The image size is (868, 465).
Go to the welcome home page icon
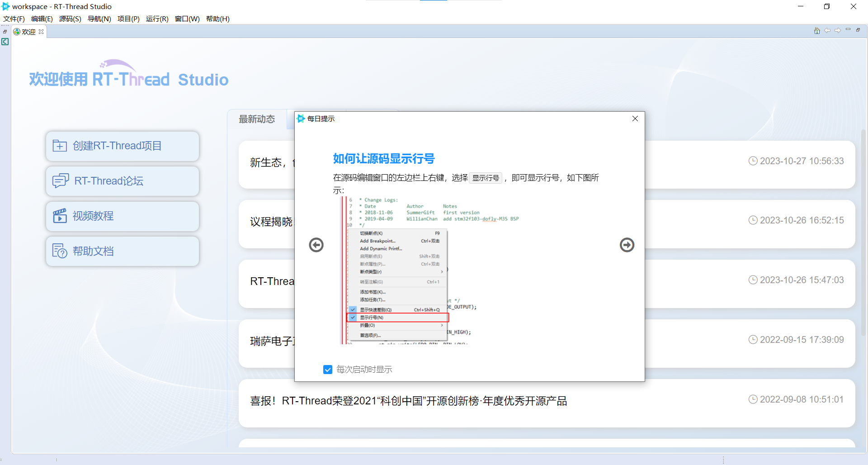point(817,30)
